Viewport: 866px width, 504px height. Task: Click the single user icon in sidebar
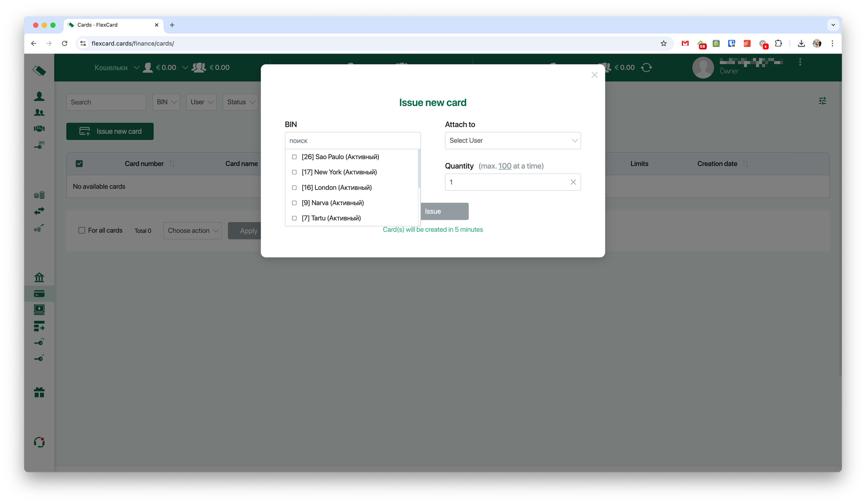coord(39,96)
